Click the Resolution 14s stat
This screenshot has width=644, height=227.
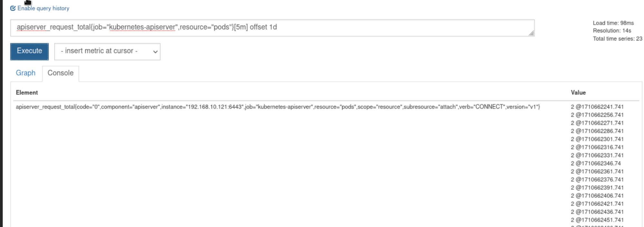pos(612,31)
